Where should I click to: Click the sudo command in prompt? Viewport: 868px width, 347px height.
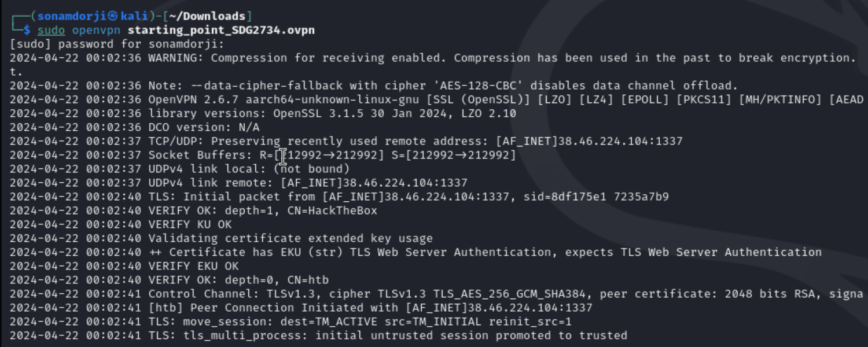click(x=51, y=30)
